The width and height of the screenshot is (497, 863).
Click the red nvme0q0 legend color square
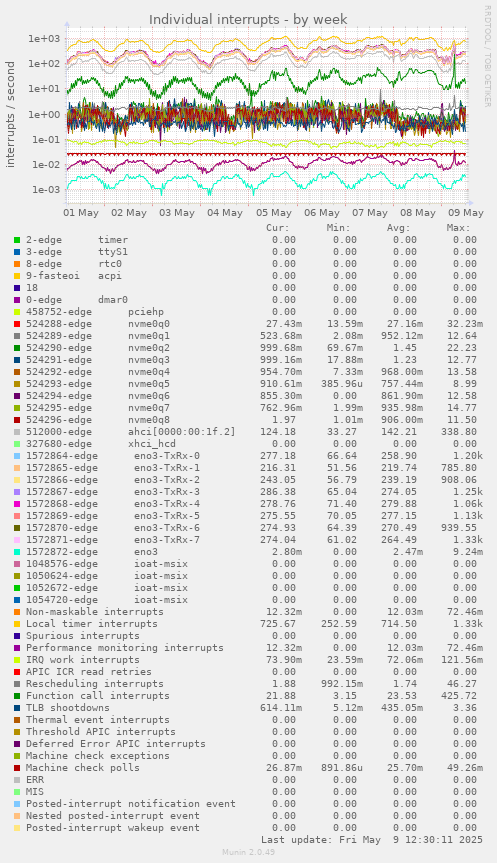(17, 324)
